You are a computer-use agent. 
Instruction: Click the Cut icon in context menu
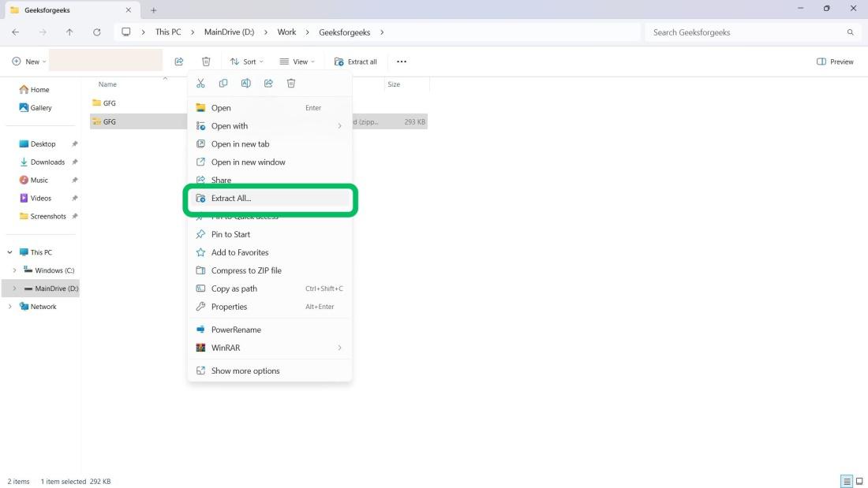(x=200, y=83)
